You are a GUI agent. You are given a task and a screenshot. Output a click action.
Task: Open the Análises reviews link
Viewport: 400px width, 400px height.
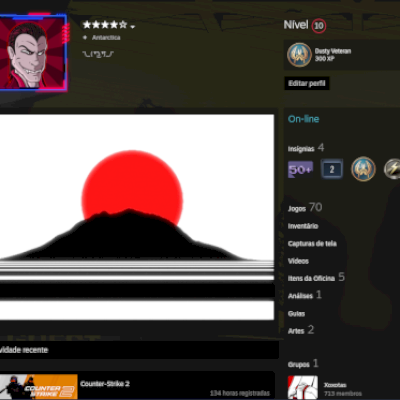click(x=300, y=296)
